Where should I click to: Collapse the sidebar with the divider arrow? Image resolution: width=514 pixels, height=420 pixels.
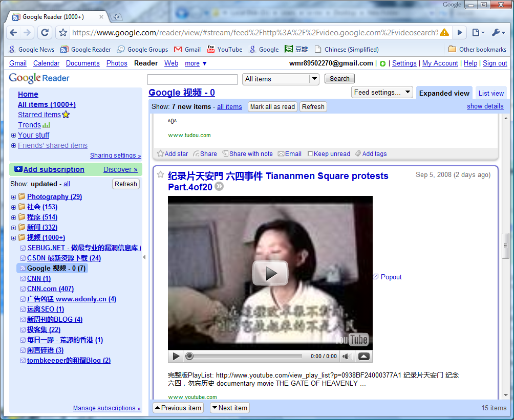click(x=144, y=257)
